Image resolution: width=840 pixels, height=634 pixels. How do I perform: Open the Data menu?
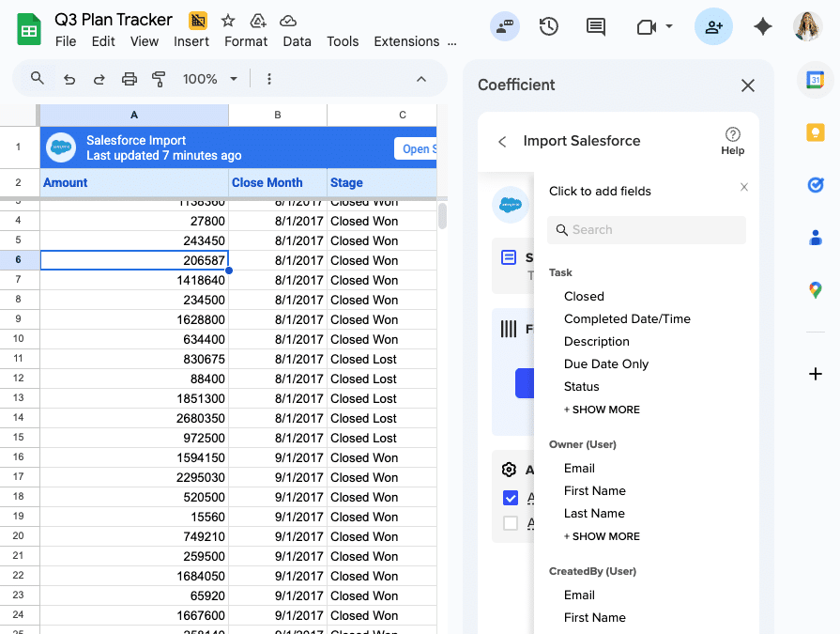(297, 41)
